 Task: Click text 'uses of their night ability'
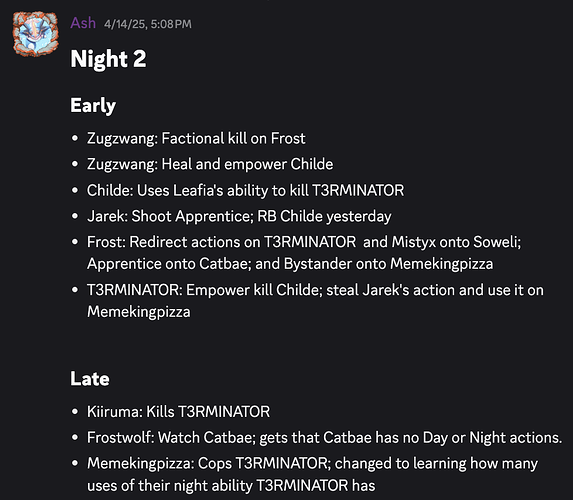pos(170,486)
